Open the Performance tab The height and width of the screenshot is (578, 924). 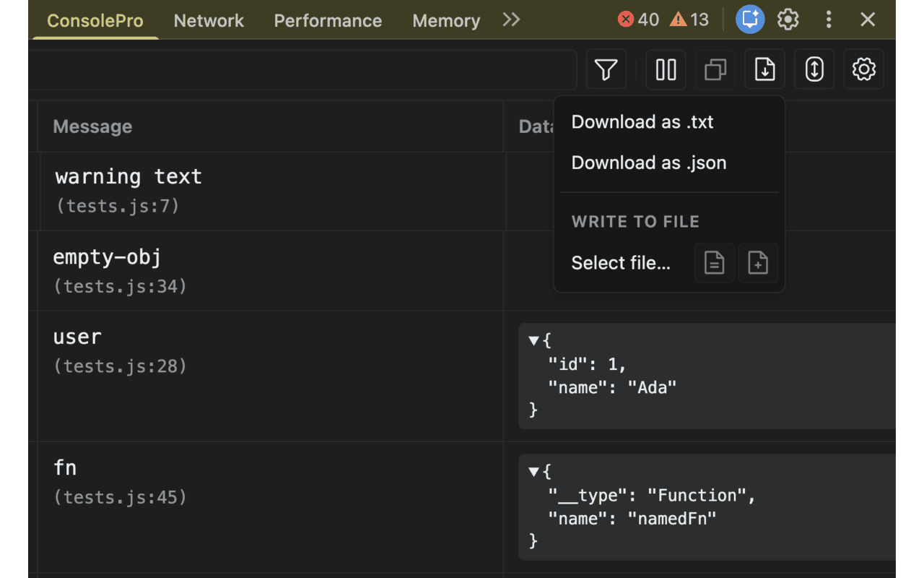(x=328, y=21)
